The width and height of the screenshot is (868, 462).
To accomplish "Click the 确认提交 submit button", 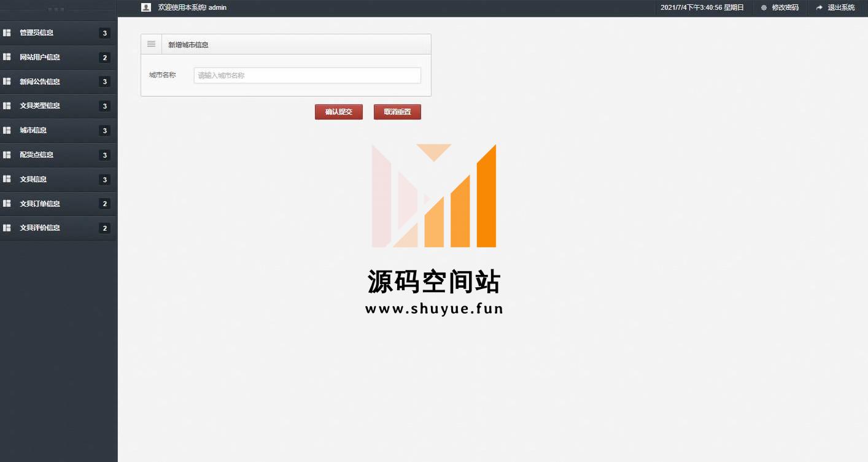I will point(339,112).
